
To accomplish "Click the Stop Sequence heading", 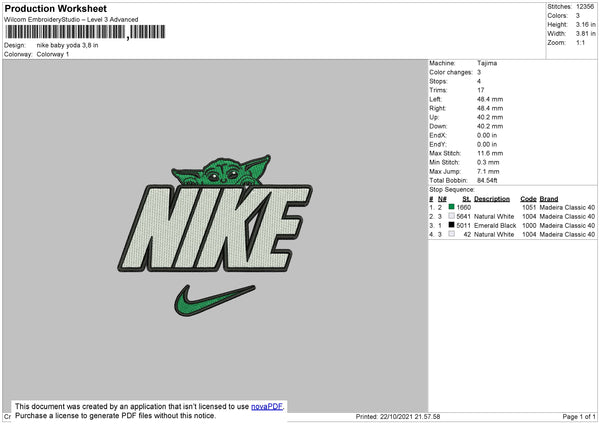I will click(x=452, y=190).
